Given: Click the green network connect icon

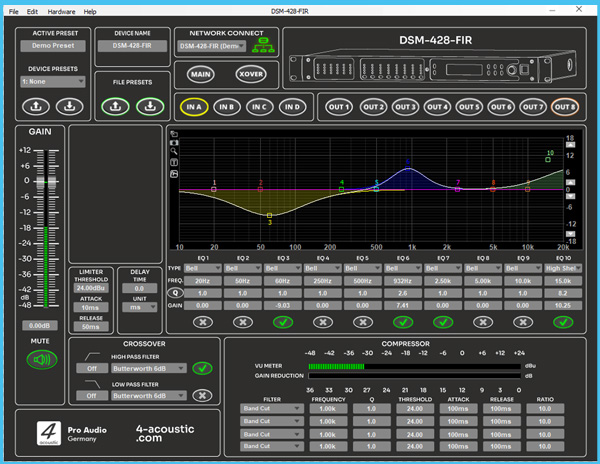Looking at the screenshot, I should coord(265,45).
